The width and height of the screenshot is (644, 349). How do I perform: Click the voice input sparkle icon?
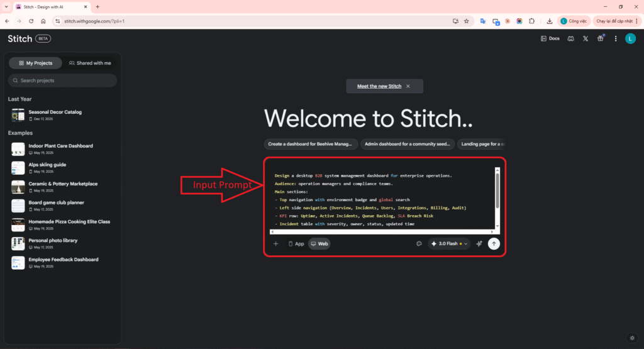[479, 244]
